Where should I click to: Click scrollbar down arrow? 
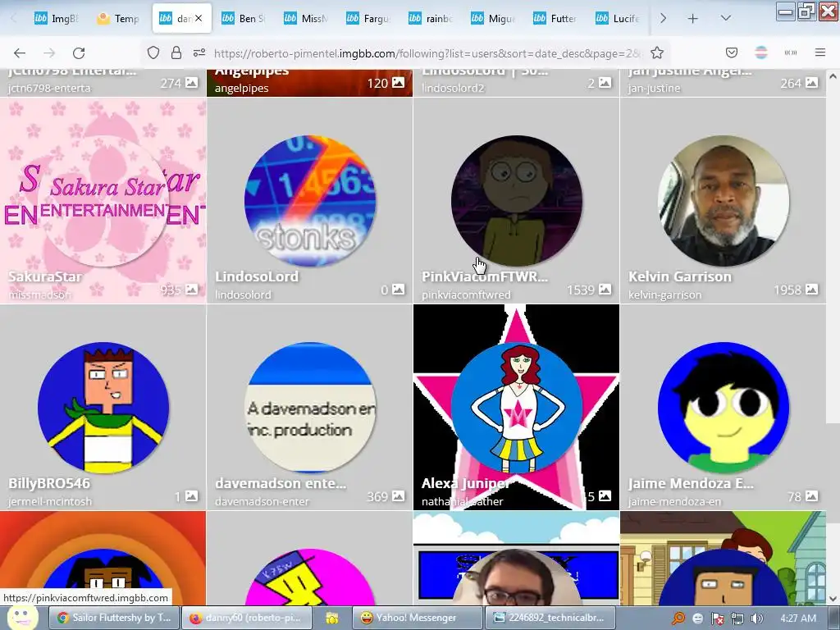833,598
